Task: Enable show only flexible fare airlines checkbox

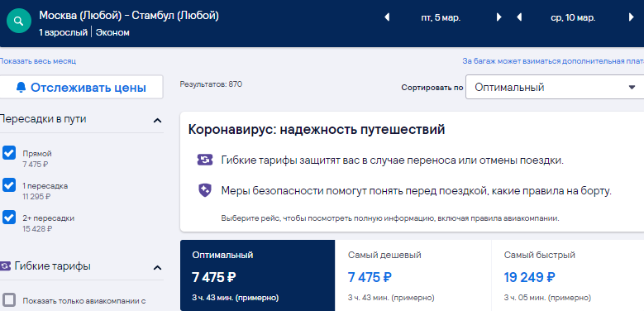Action: (x=9, y=300)
